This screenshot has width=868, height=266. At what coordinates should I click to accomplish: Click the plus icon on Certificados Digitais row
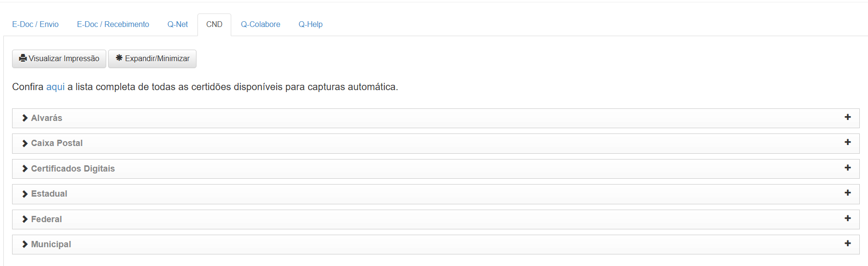[847, 168]
